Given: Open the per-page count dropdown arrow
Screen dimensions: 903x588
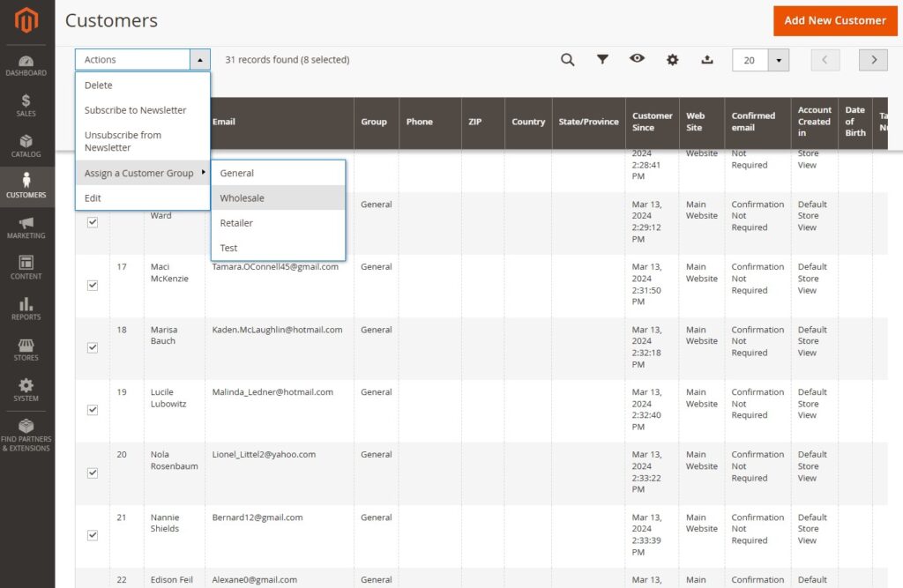Looking at the screenshot, I should pyautogui.click(x=778, y=60).
